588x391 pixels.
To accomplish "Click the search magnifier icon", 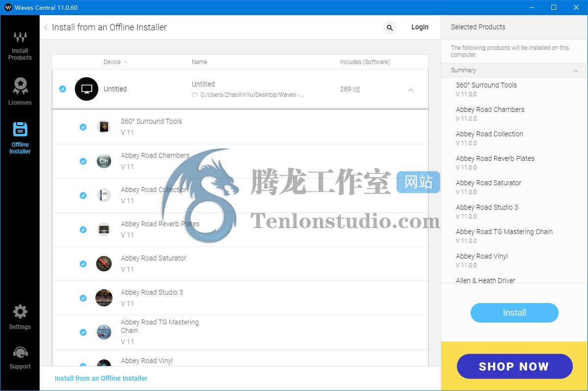I will (389, 28).
